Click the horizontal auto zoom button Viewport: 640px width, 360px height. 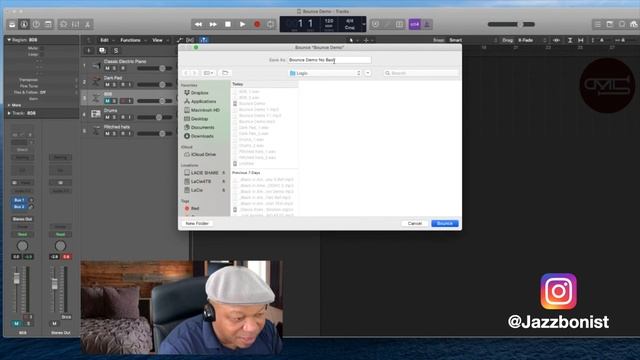581,40
